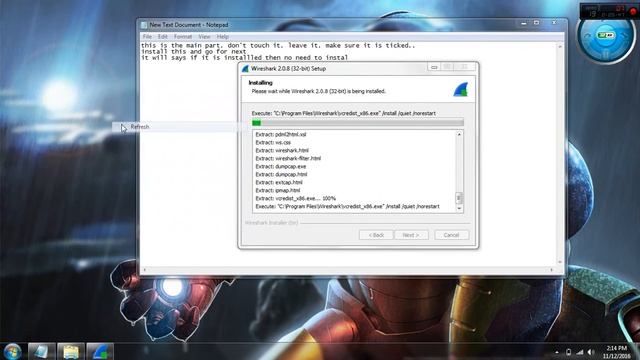Viewport: 640px width, 360px height.
Task: Show hidden tray icons arrow
Action: (x=557, y=352)
